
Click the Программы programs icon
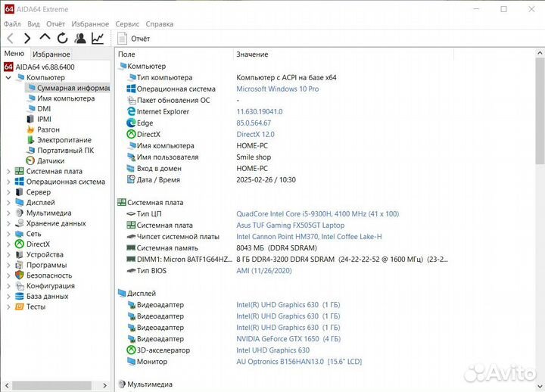pyautogui.click(x=20, y=265)
